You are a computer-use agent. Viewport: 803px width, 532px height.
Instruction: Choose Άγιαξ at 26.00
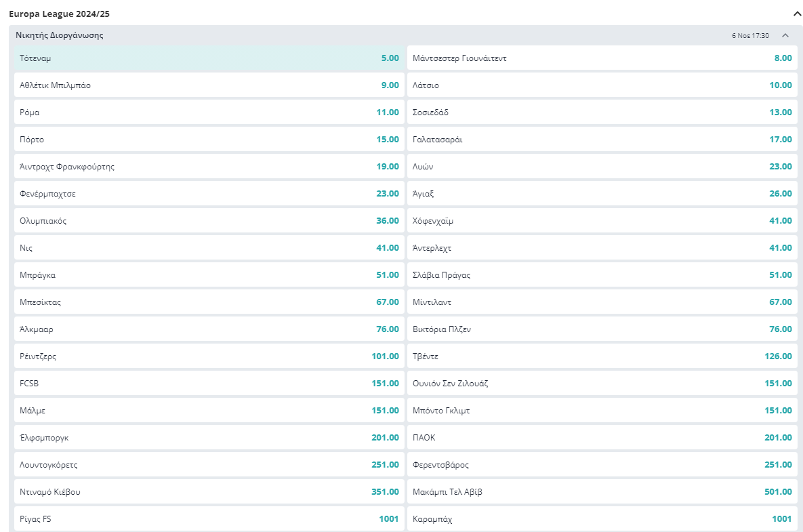click(x=602, y=194)
